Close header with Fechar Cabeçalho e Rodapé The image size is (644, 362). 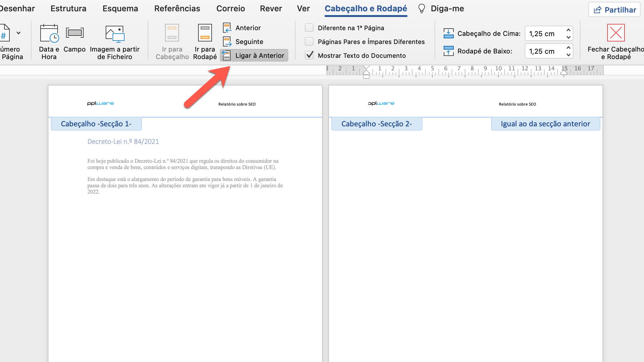[615, 33]
